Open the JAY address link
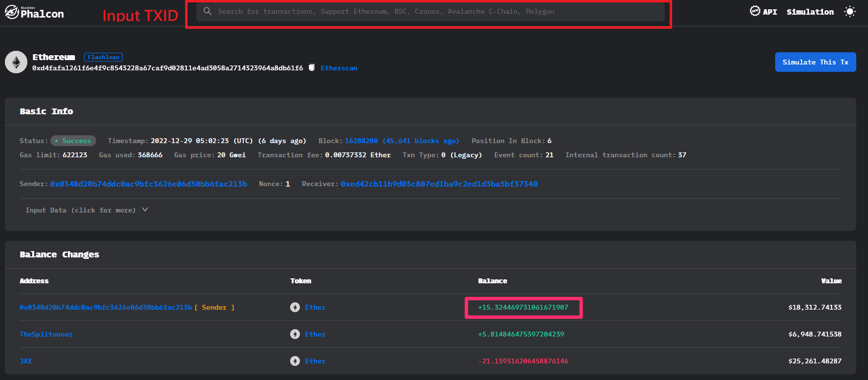The height and width of the screenshot is (380, 868). click(26, 361)
